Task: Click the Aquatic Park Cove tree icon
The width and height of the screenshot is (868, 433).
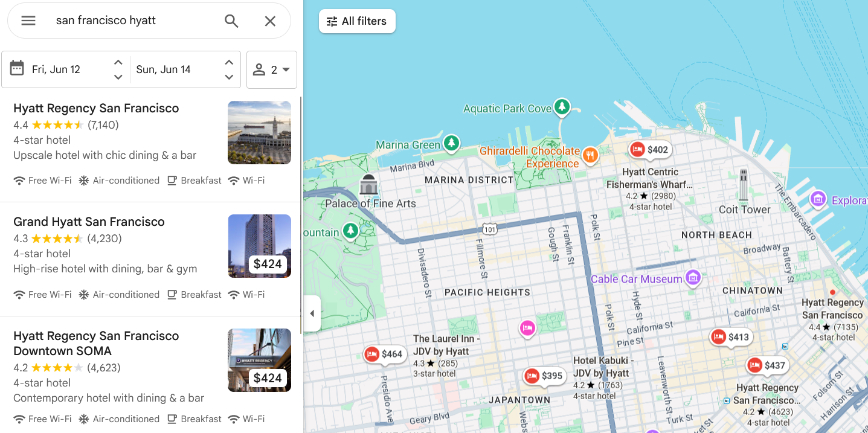Action: [x=562, y=107]
